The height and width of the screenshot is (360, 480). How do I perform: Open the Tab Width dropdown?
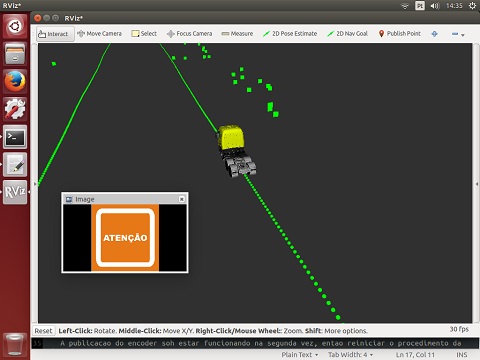350,355
